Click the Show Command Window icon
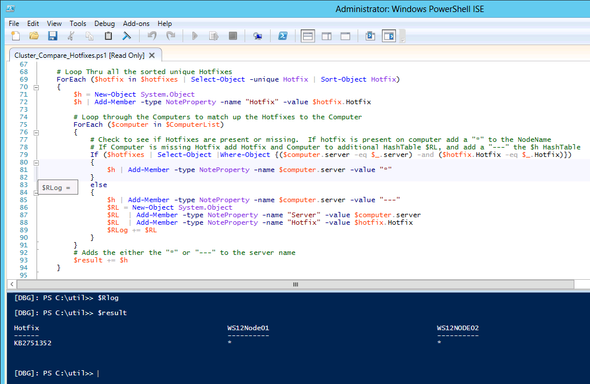This screenshot has width=590, height=384. pyautogui.click(x=370, y=36)
